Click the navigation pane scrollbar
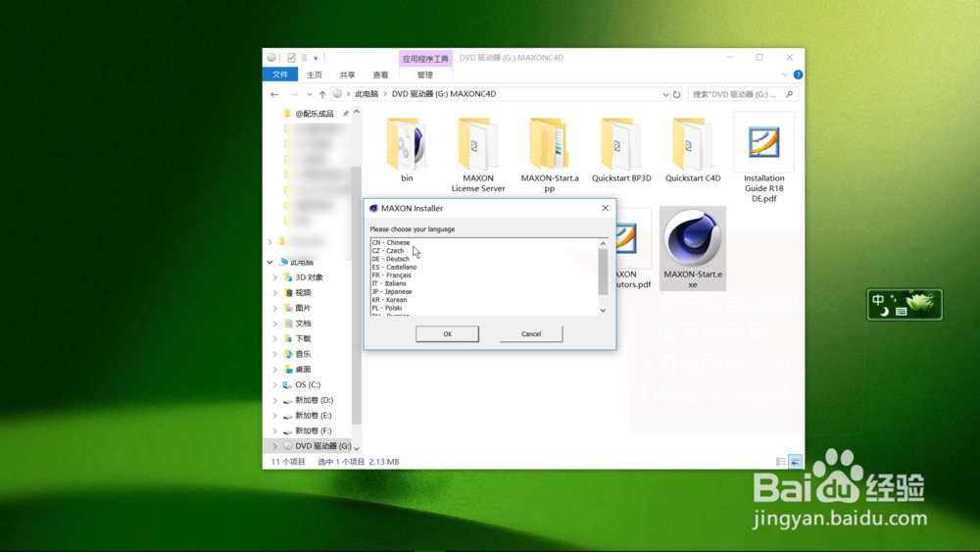The height and width of the screenshot is (552, 980). click(357, 294)
